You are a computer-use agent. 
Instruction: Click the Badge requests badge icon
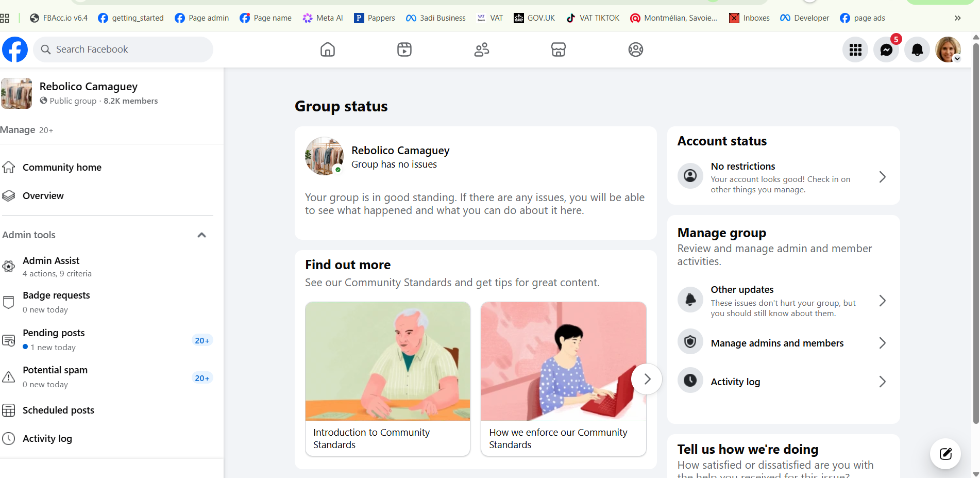coord(9,302)
